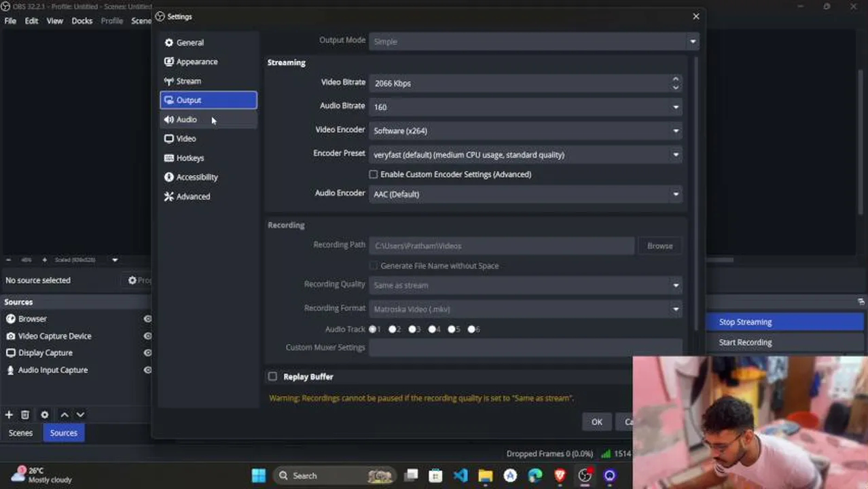868x489 pixels.
Task: Select the Audio settings category
Action: (208, 120)
